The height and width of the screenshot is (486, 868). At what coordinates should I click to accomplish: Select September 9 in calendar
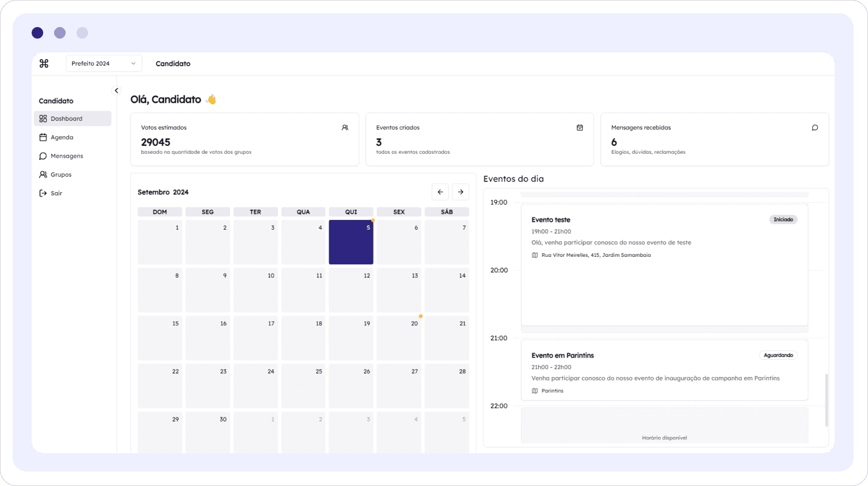click(208, 290)
